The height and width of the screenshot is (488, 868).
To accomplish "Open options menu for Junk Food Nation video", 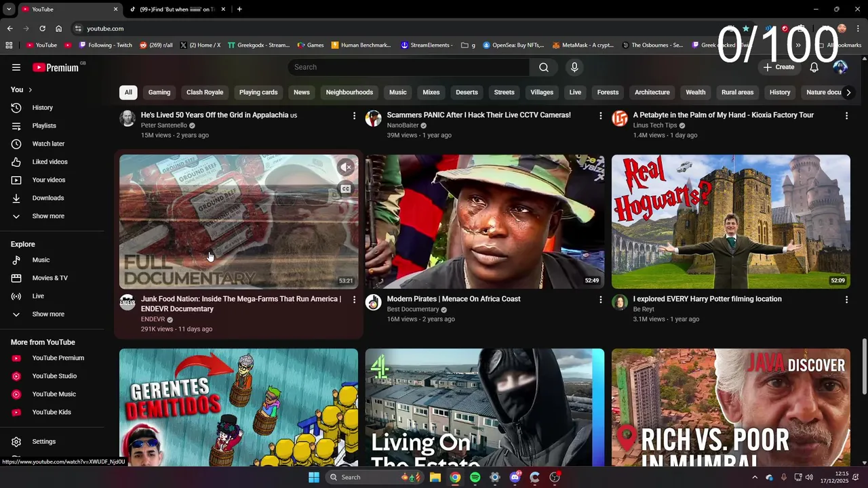I will (x=354, y=300).
